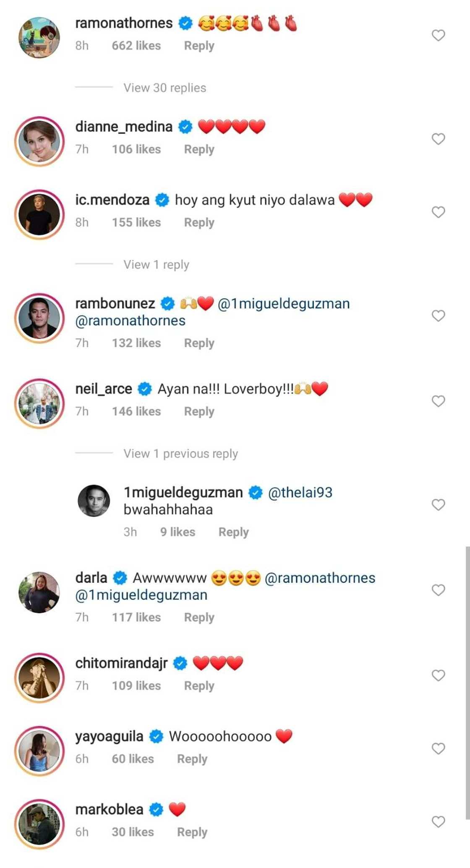The height and width of the screenshot is (868, 470).
Task: Reply to dianne_medina's comment
Action: (x=199, y=149)
